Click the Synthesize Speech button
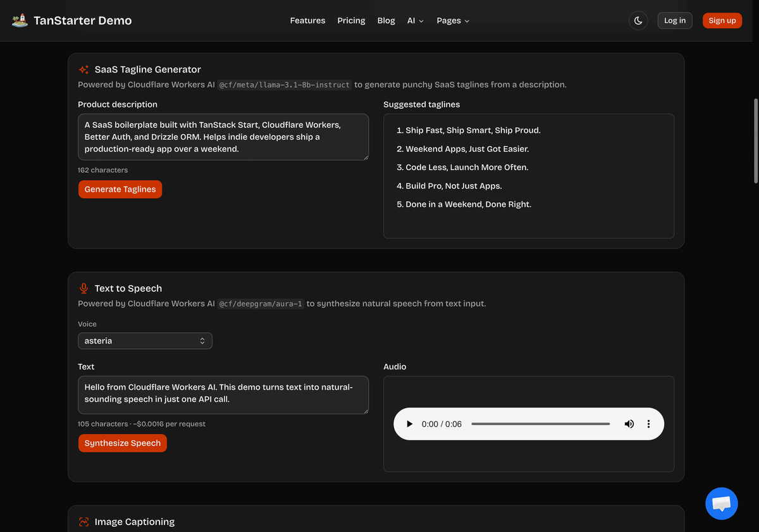 click(x=123, y=443)
